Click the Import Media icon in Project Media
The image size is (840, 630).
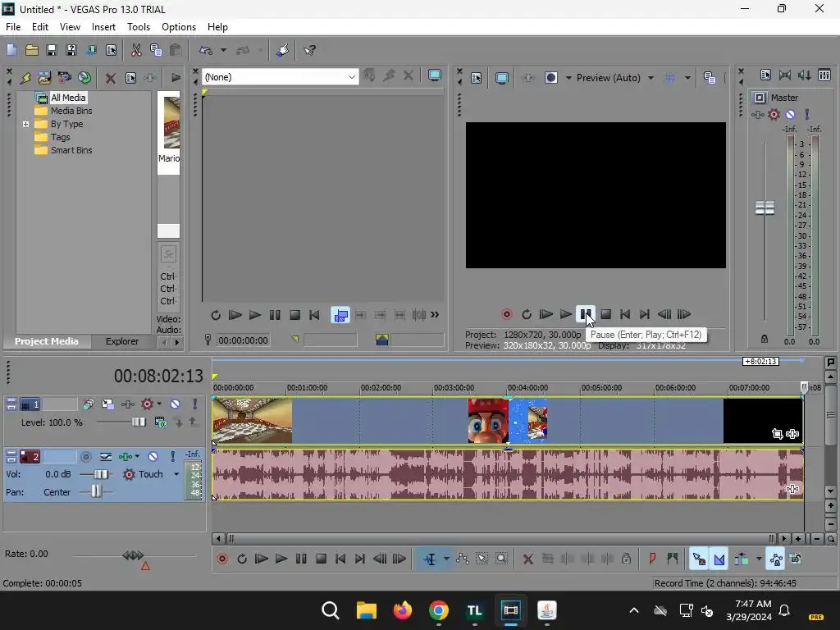tap(44, 78)
